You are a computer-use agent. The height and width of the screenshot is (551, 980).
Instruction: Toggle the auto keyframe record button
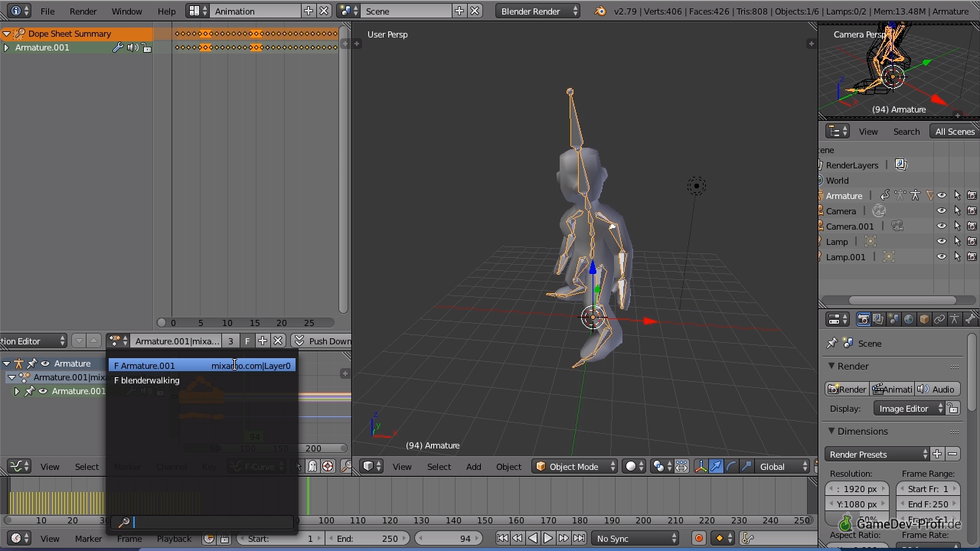[x=698, y=538]
